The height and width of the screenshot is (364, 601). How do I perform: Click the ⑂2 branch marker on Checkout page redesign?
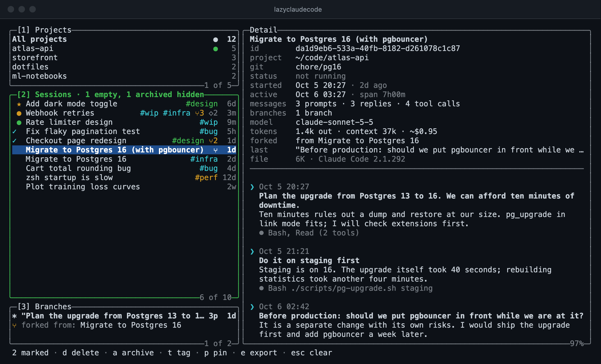[x=213, y=141]
